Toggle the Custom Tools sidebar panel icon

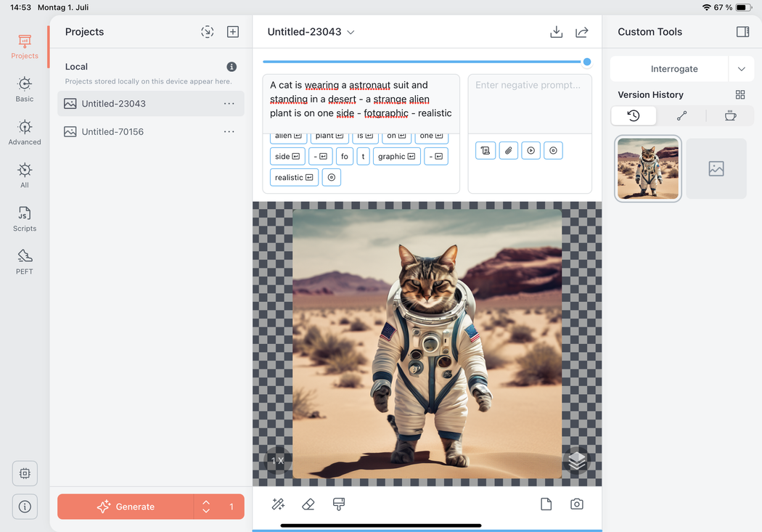click(x=742, y=32)
